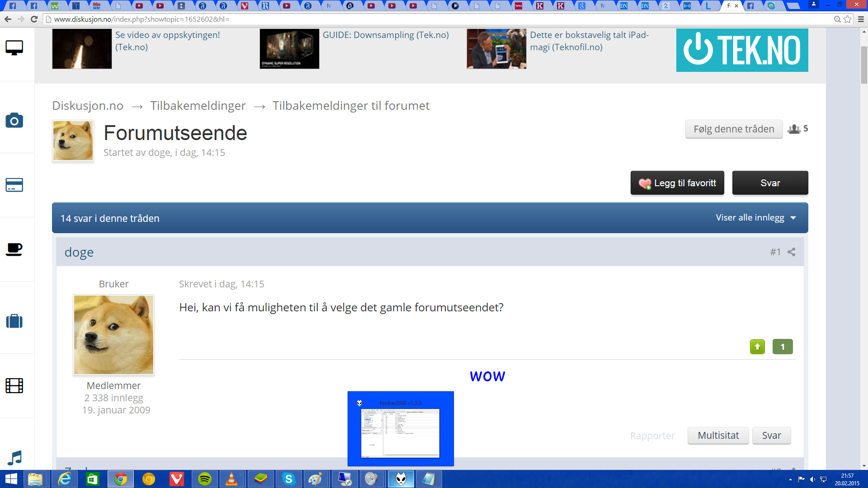Show hidden system tray icons
This screenshot has height=488, width=868.
click(790, 479)
